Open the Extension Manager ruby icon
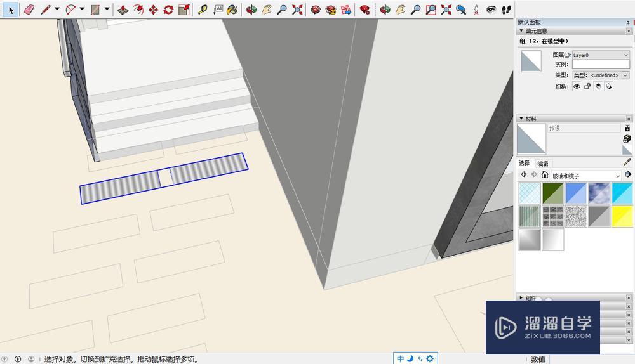Image resolution: width=635 pixels, height=364 pixels. 365,10
